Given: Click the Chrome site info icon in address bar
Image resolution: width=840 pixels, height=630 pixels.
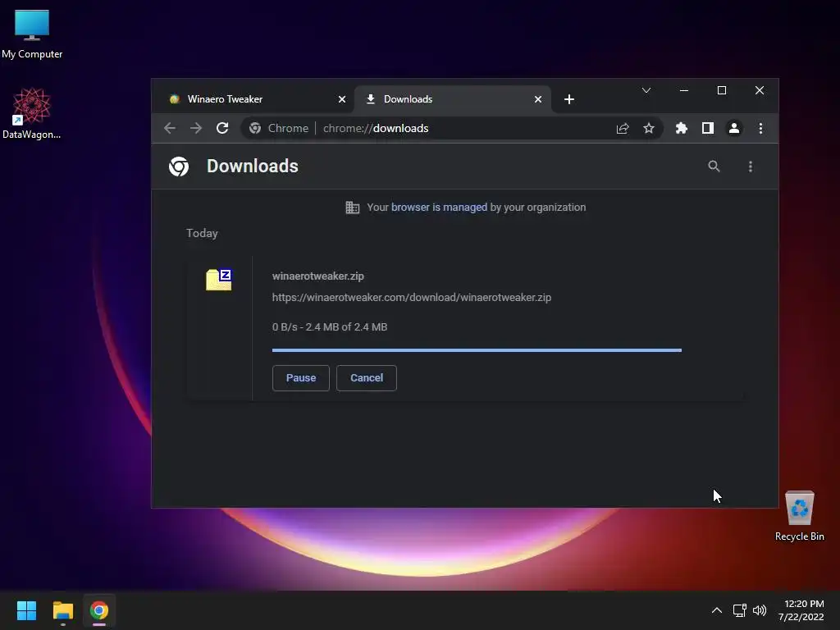Looking at the screenshot, I should [256, 128].
